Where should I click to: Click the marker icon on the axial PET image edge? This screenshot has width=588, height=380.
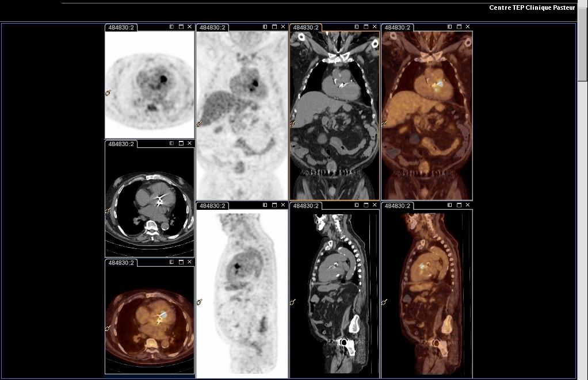tap(108, 93)
